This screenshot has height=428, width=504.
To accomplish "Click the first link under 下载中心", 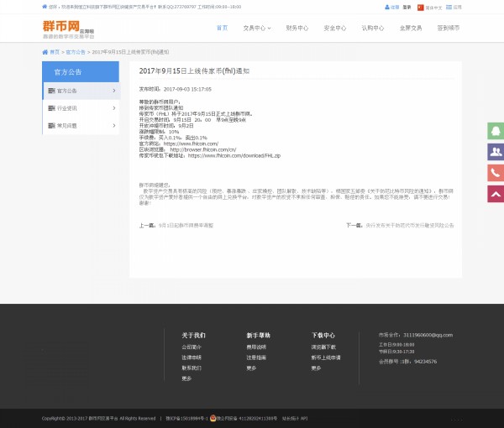I will point(323,347).
